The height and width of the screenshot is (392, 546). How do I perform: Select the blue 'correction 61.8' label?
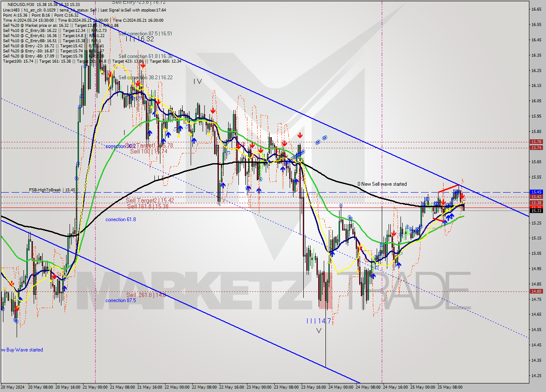(x=121, y=219)
